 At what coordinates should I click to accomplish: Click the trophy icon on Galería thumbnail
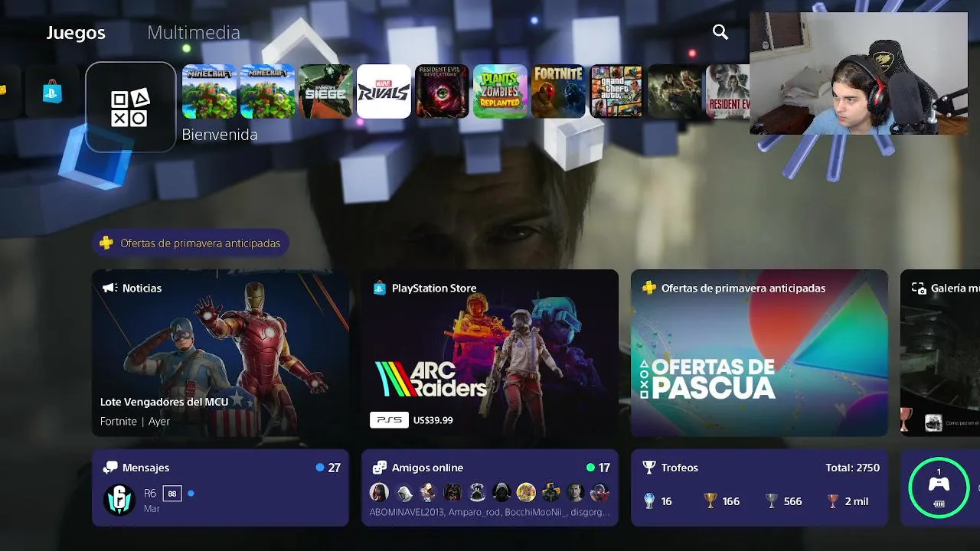click(x=906, y=418)
